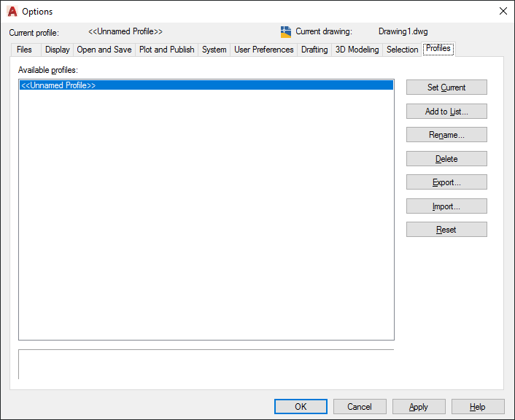Open the User Preferences tab
515x420 pixels.
coord(264,50)
